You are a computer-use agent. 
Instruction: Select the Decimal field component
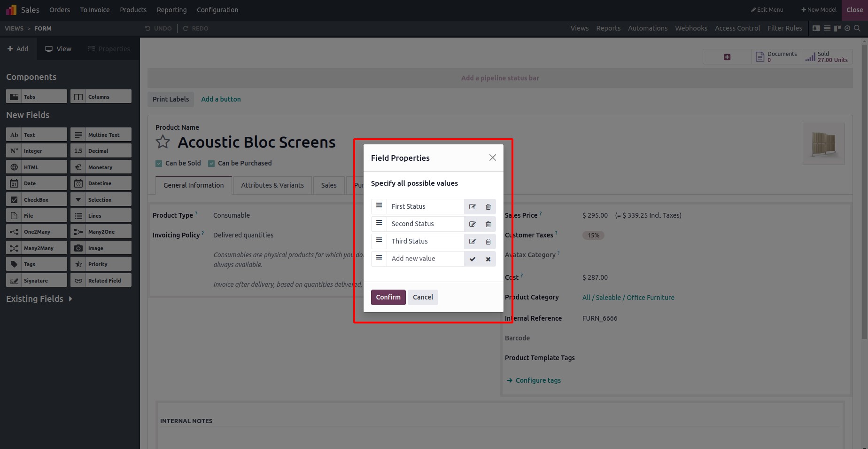[101, 151]
